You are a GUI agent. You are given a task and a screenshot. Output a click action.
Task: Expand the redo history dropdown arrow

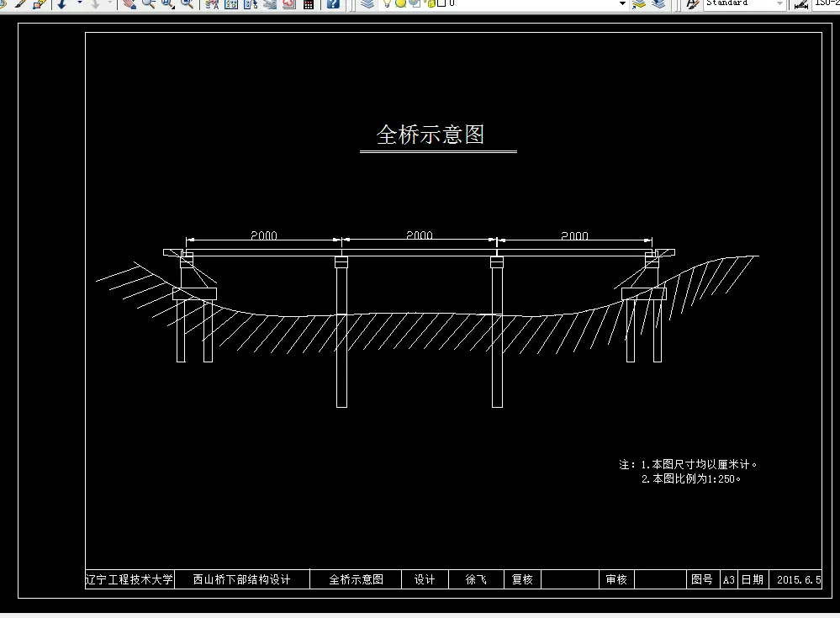(x=110, y=3)
